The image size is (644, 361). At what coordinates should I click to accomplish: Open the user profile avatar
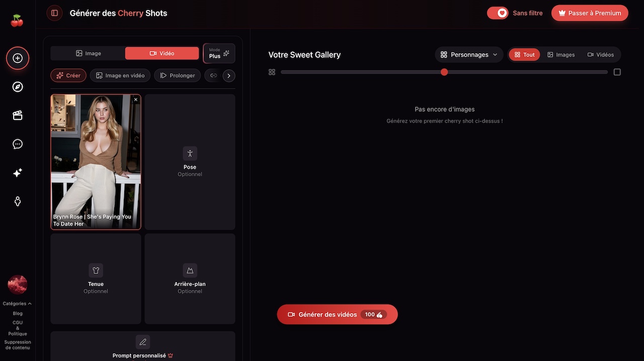[x=18, y=285]
